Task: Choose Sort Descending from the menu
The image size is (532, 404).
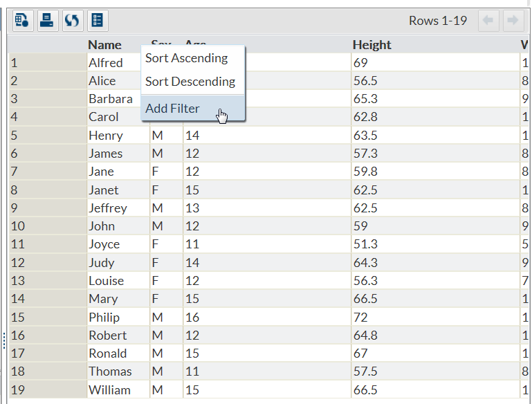Action: (x=190, y=82)
